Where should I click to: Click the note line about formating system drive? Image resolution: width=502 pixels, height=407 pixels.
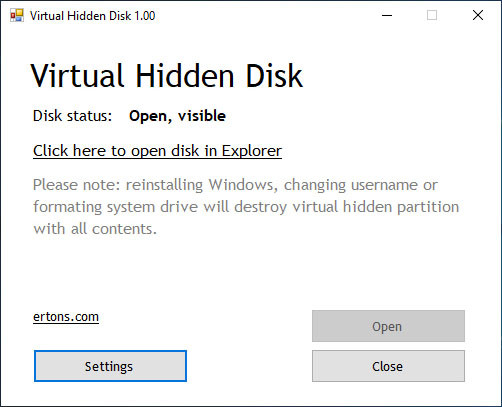(x=246, y=207)
